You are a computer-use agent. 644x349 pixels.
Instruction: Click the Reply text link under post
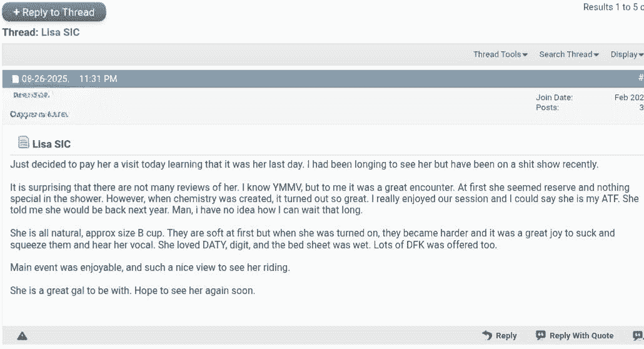click(506, 336)
